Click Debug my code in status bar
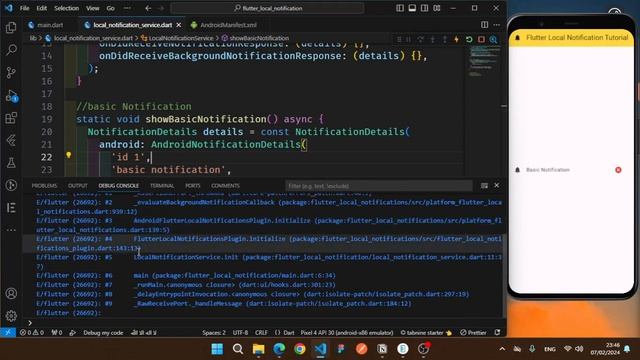Screen dimensions: 640x360 click(103, 333)
